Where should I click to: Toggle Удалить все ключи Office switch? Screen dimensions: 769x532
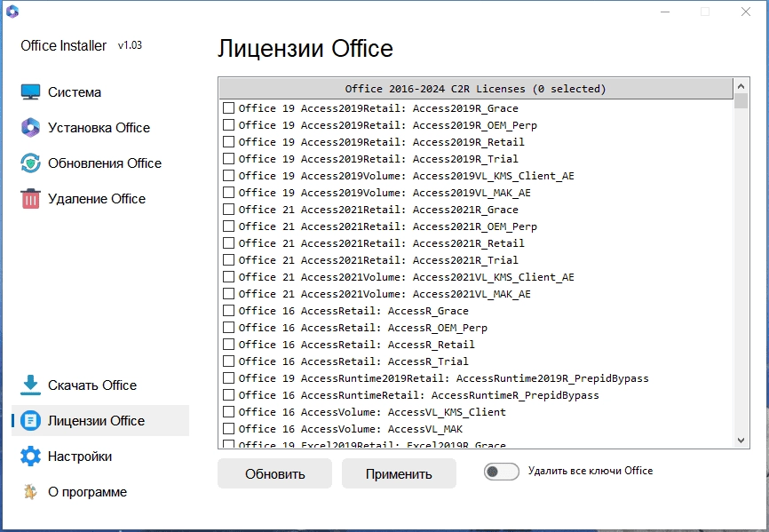[501, 472]
